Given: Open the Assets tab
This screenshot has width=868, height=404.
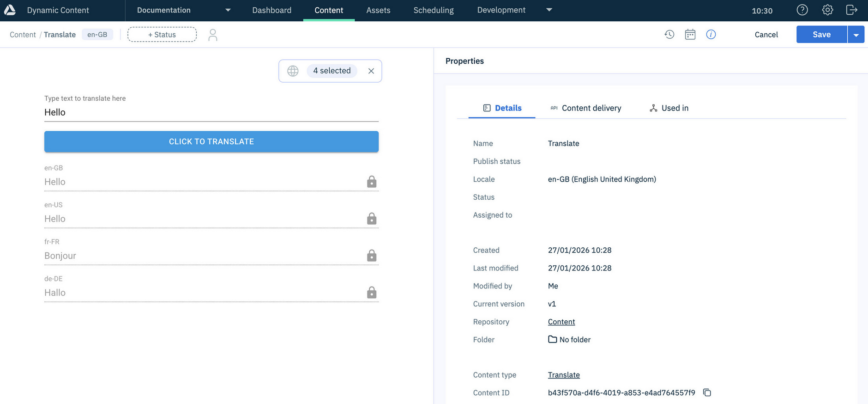Looking at the screenshot, I should (x=378, y=10).
